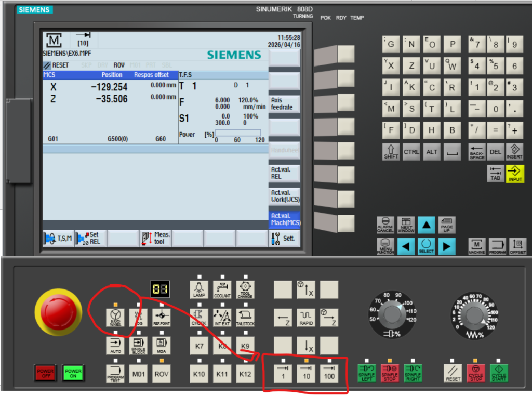Open the T,S,M softkey
This screenshot has width=532, height=395.
[57, 238]
